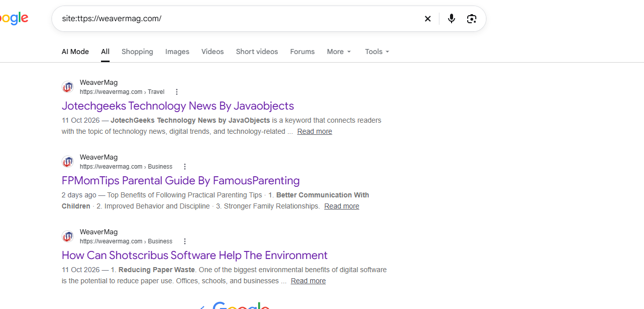644x309 pixels.
Task: Click WeaverMag site name above Shotscribus result
Action: pos(98,232)
